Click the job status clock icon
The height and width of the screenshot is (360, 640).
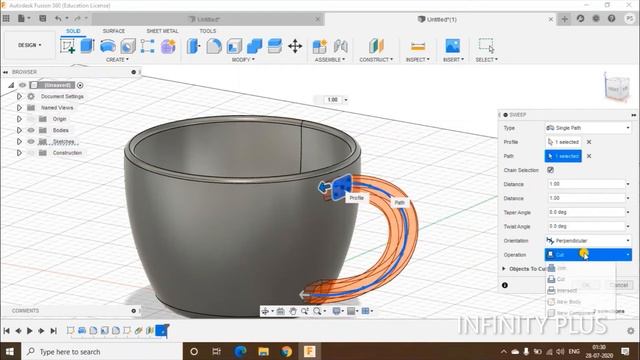(580, 18)
